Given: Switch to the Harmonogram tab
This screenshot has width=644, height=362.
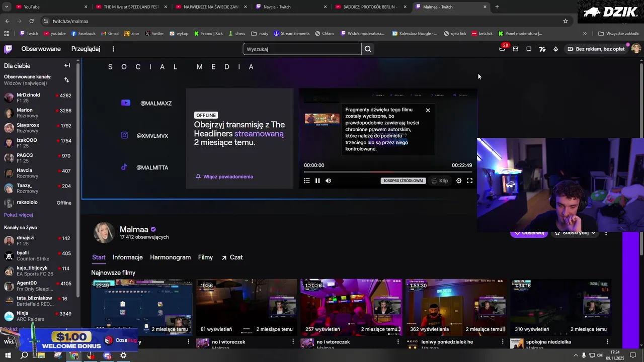Looking at the screenshot, I should tap(170, 257).
